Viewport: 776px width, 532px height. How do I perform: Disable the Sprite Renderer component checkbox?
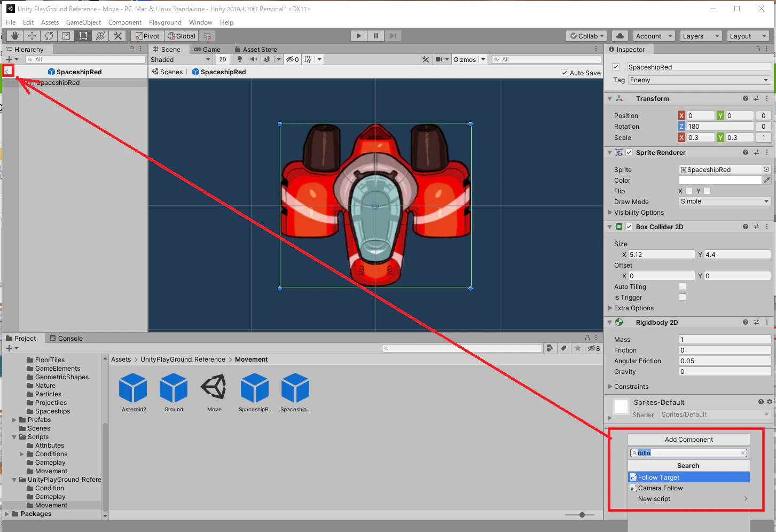pos(629,152)
